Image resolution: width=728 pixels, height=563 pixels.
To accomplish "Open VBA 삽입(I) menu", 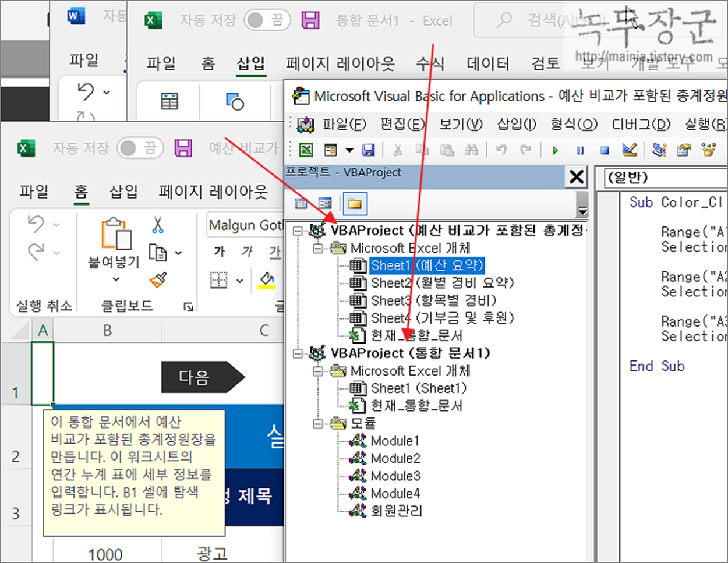I will pyautogui.click(x=516, y=124).
